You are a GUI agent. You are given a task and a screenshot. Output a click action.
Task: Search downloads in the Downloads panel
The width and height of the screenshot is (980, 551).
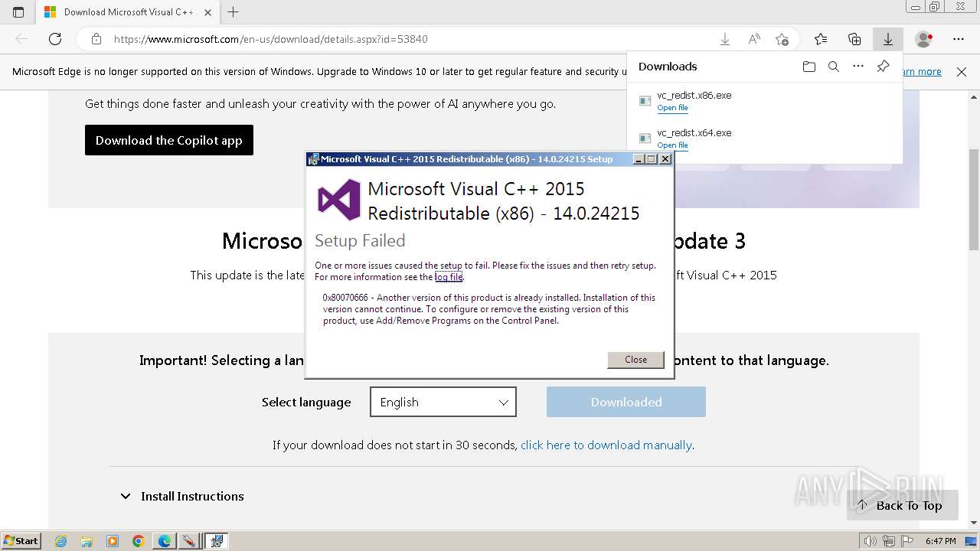pyautogui.click(x=834, y=67)
